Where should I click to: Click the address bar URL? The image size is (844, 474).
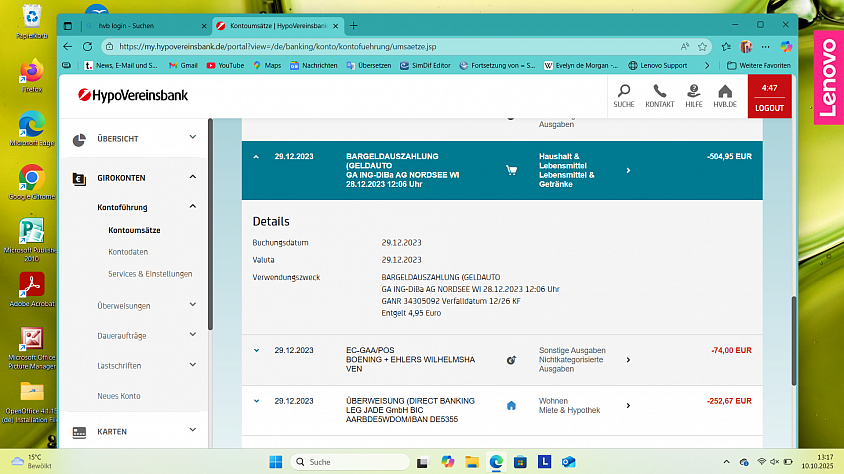tap(278, 47)
